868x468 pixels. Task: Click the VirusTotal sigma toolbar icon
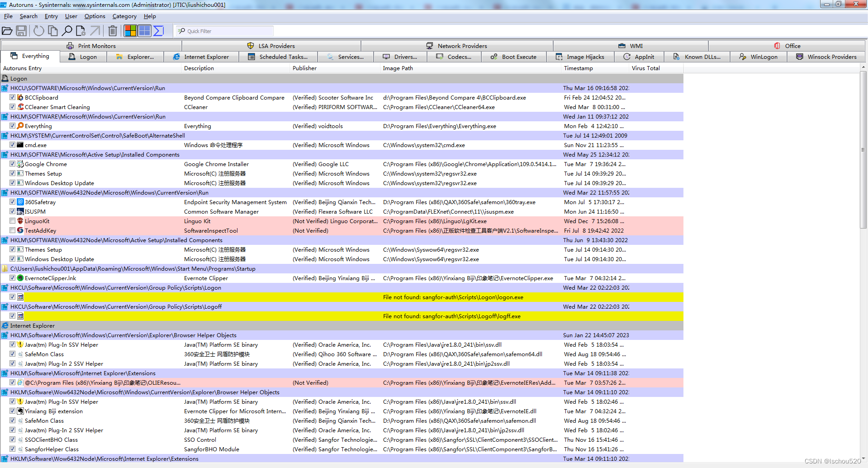tap(158, 31)
